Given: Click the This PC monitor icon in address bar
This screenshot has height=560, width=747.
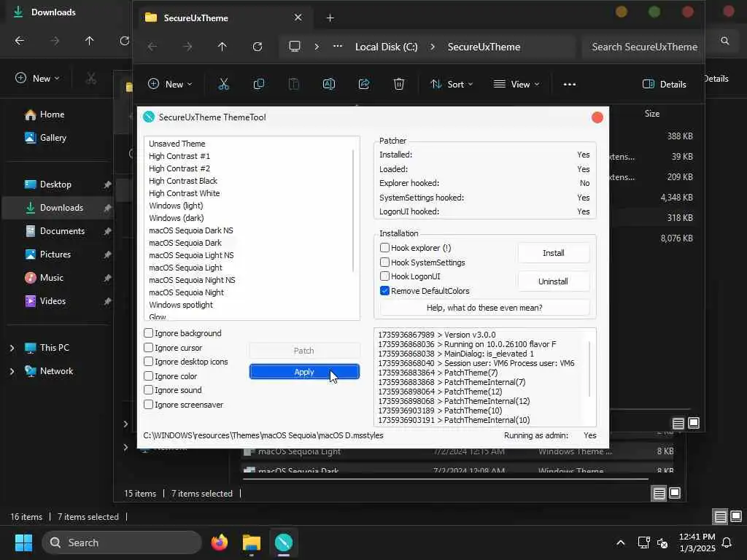Looking at the screenshot, I should 295,47.
